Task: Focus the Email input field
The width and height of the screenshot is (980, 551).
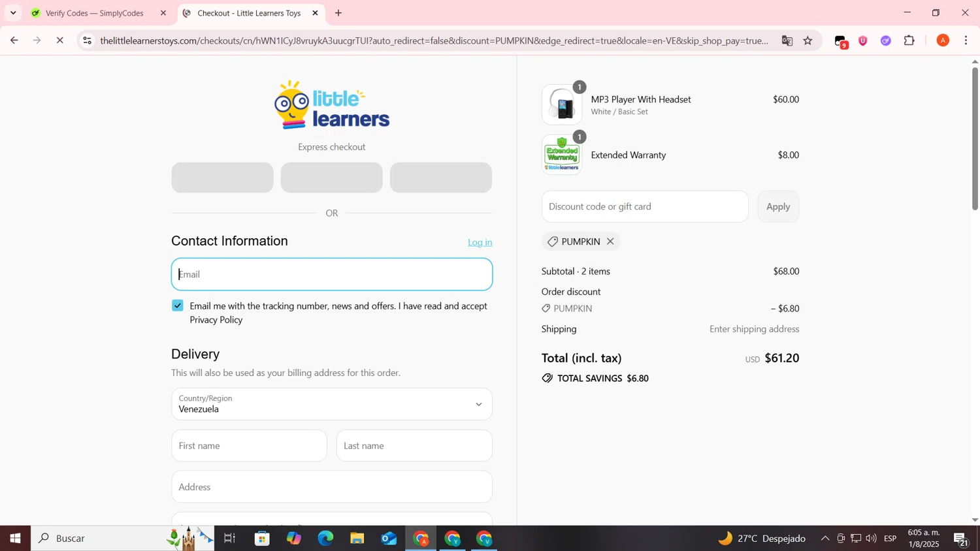Action: 332,274
